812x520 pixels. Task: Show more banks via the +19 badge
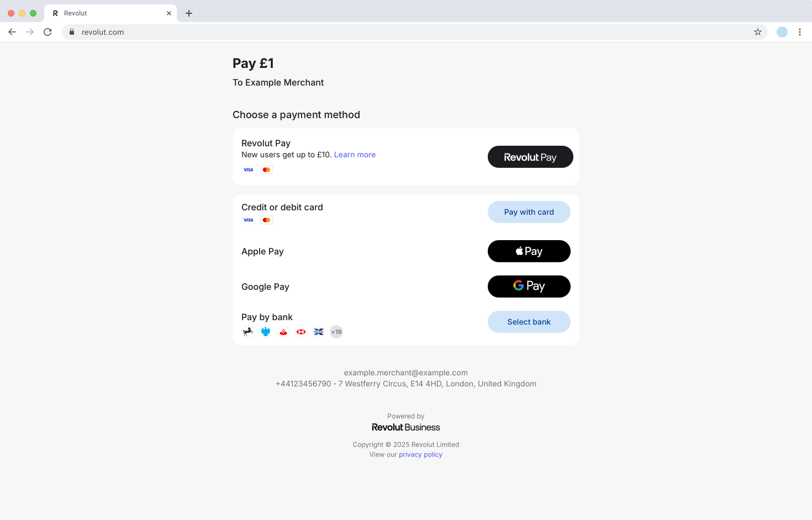336,331
